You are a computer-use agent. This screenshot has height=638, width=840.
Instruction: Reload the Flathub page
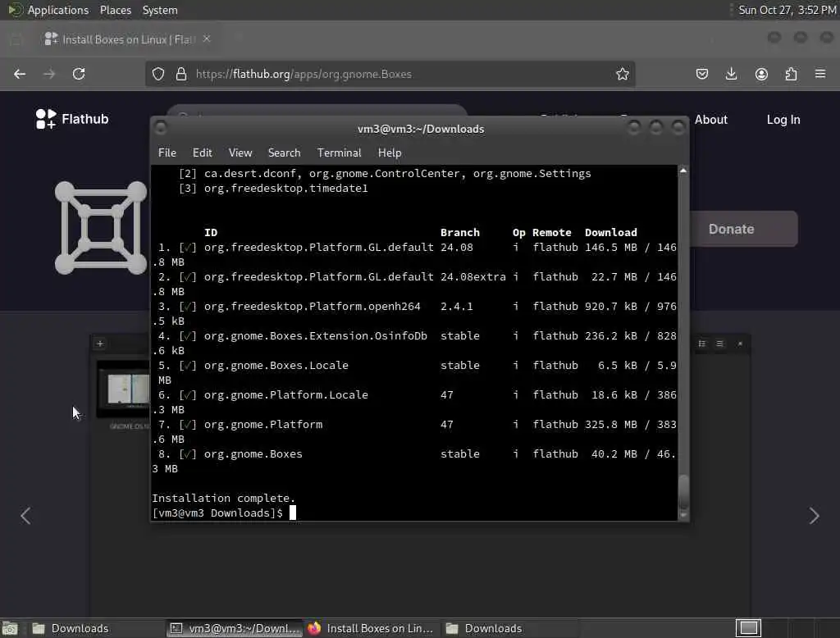pyautogui.click(x=79, y=74)
